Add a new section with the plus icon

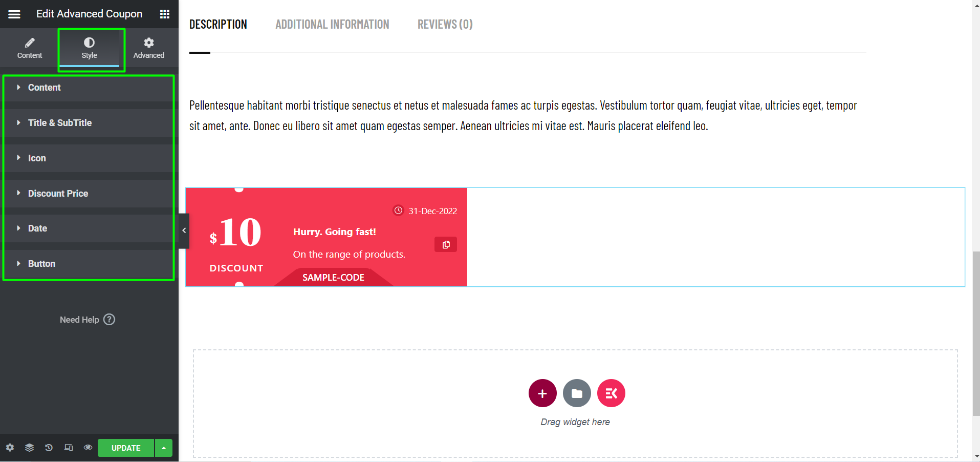click(x=542, y=393)
